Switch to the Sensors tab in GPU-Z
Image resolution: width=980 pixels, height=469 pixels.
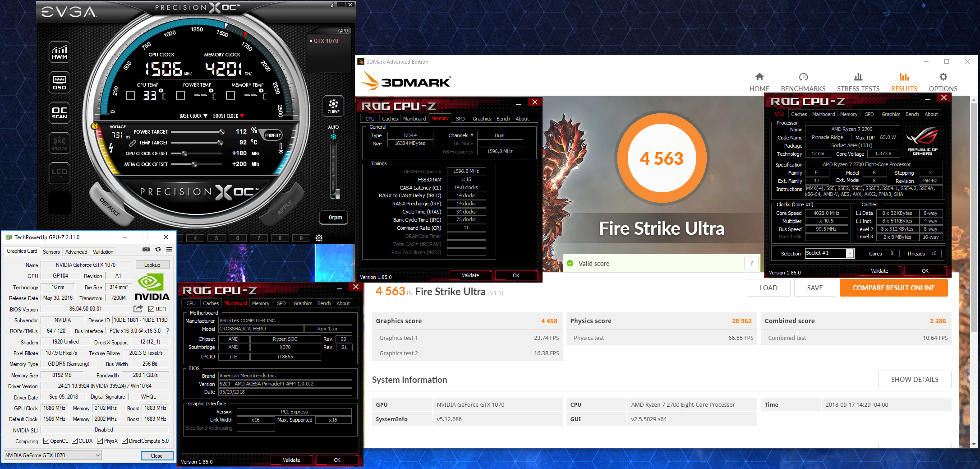[x=51, y=252]
